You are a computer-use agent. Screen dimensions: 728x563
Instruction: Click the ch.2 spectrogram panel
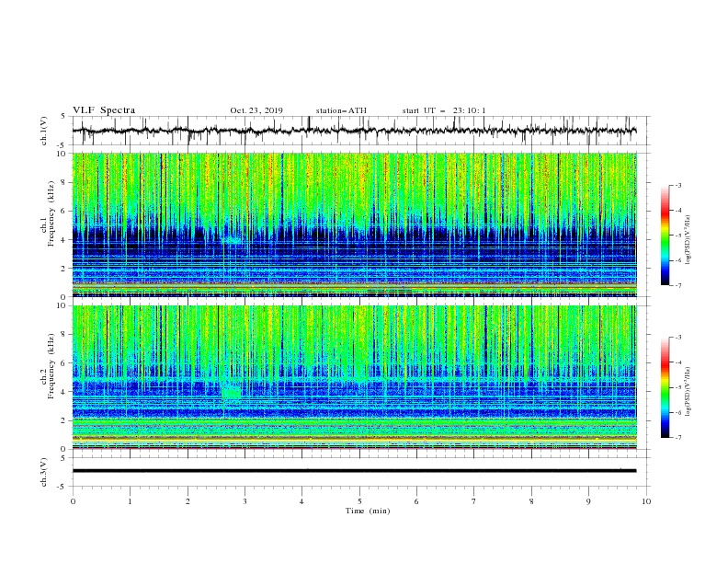tap(354, 377)
